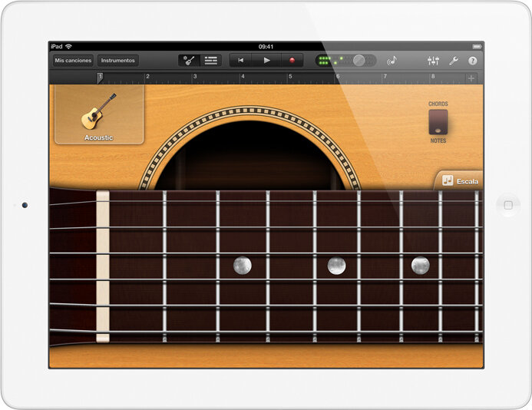Open the help question mark icon

pyautogui.click(x=473, y=61)
